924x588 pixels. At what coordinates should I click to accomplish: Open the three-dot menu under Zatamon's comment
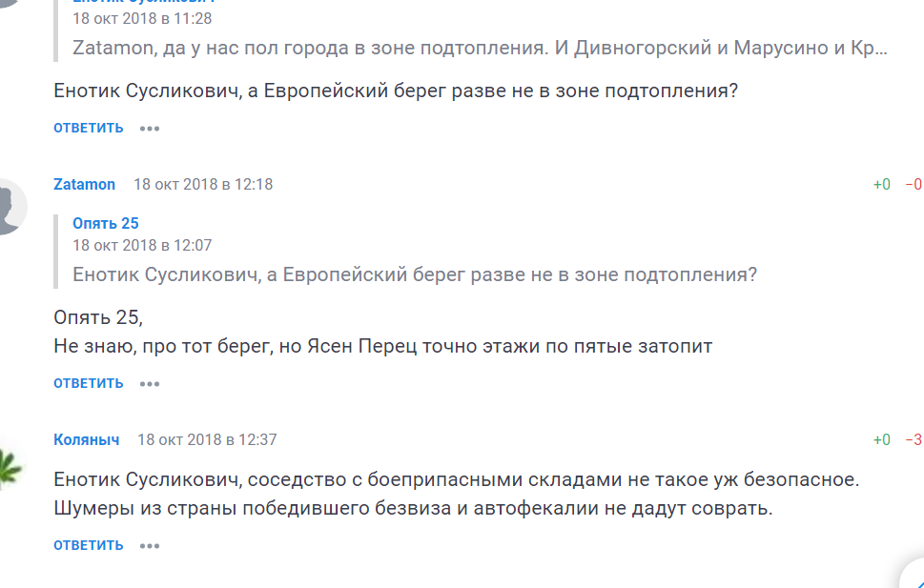150,384
